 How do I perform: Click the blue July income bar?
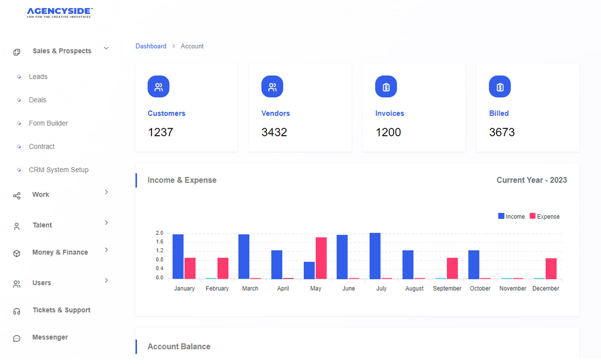[x=375, y=256]
